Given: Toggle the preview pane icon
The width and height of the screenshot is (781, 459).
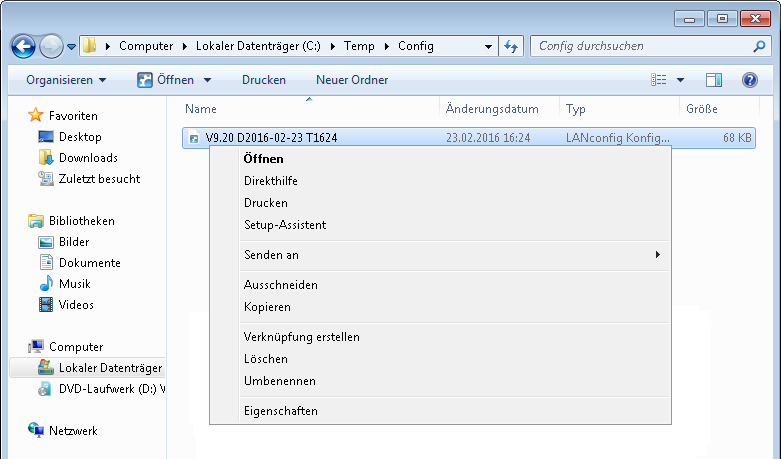Looking at the screenshot, I should [713, 80].
